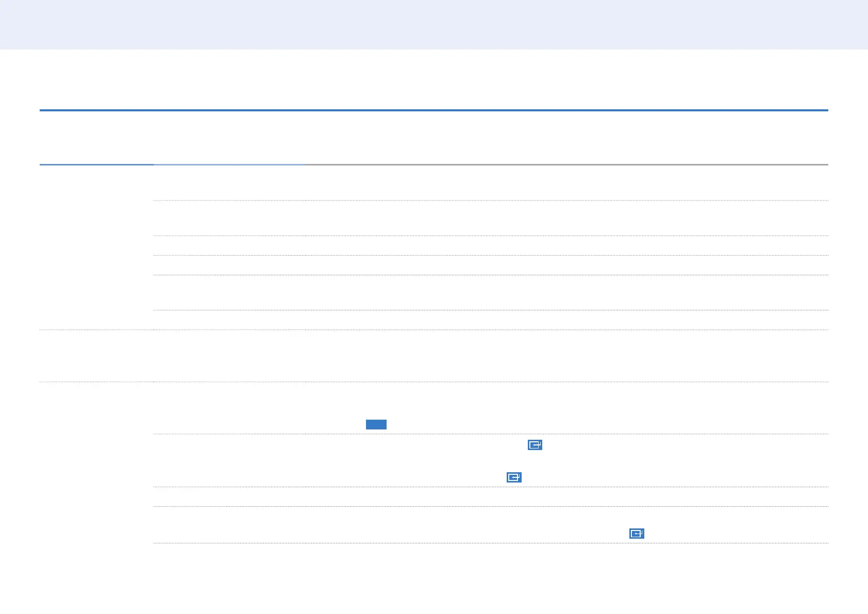
Task: Click the light blue header band
Action: point(434,24)
